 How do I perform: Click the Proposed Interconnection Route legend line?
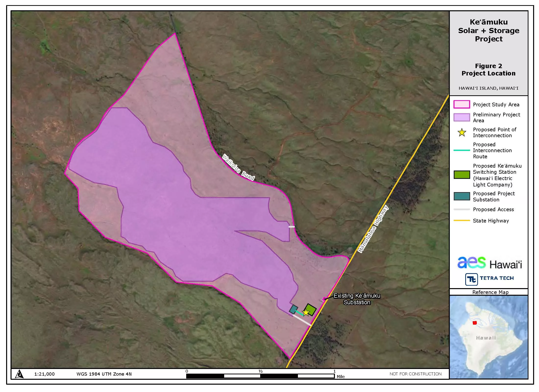462,150
